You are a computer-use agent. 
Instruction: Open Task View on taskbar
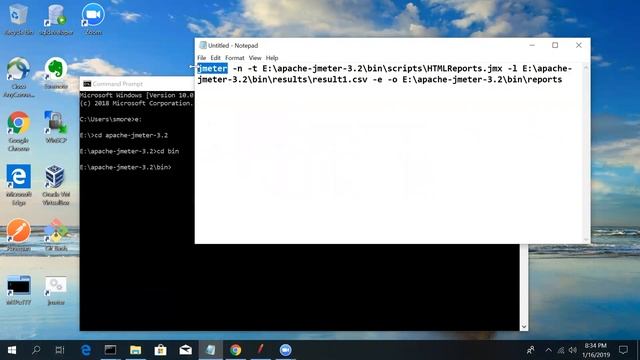[60, 350]
